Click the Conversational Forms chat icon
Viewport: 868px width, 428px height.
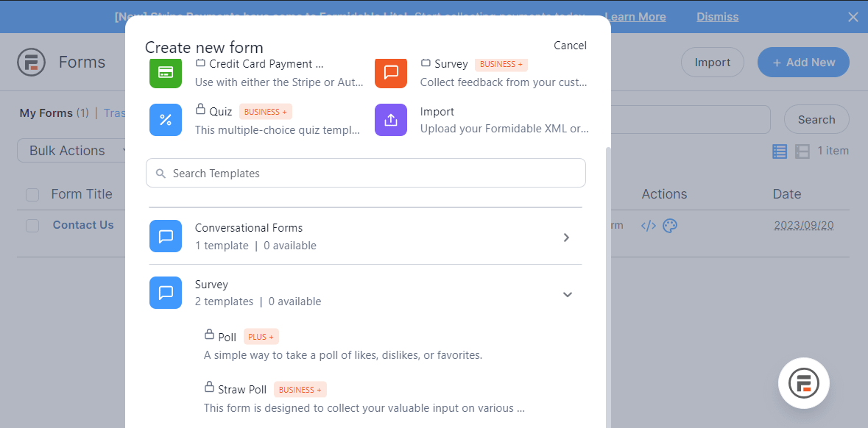166,236
